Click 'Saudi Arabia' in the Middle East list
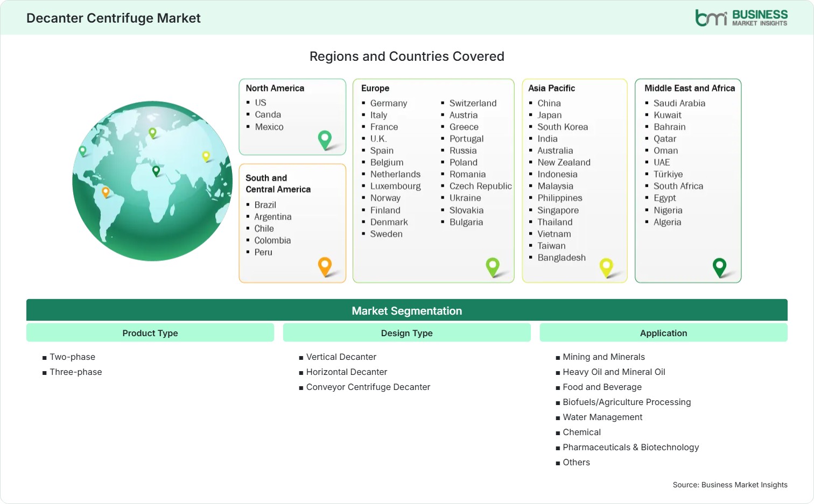This screenshot has width=814, height=504. click(x=679, y=103)
